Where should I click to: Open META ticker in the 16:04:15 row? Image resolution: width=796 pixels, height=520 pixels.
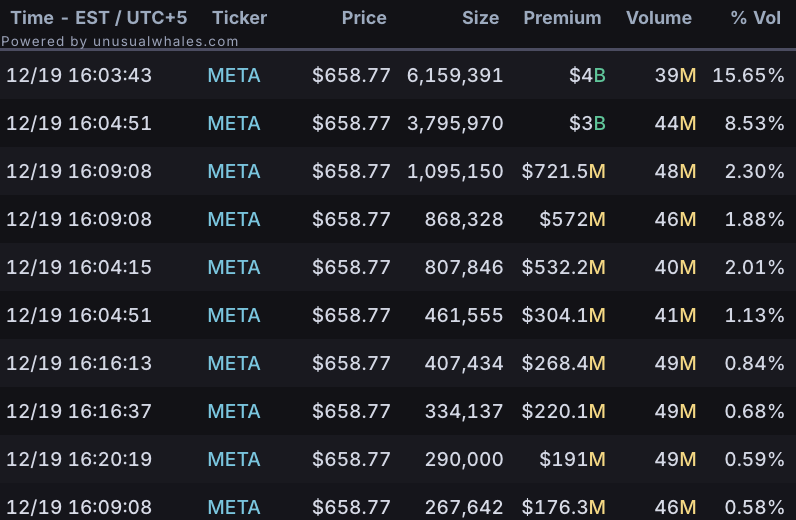pos(234,267)
